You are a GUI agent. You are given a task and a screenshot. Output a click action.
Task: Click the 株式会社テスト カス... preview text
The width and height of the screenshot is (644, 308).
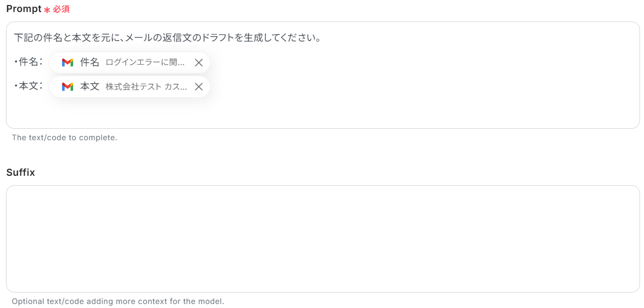(146, 87)
